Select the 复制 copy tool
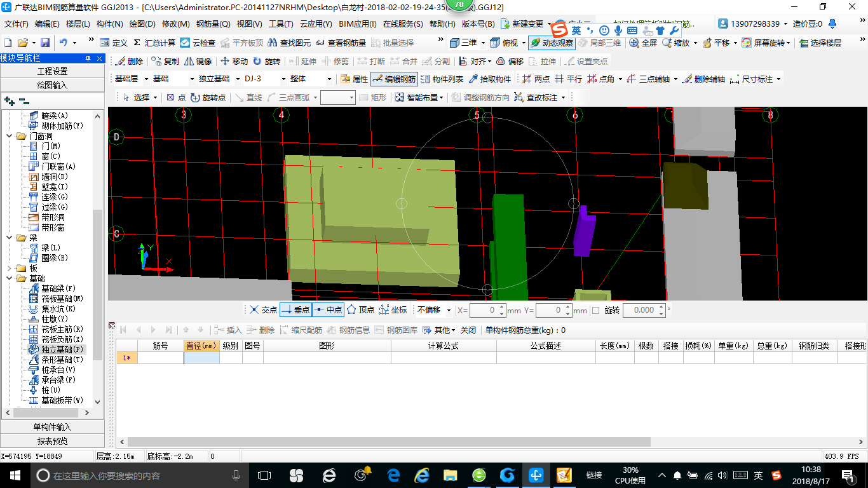The height and width of the screenshot is (488, 868). tap(166, 62)
